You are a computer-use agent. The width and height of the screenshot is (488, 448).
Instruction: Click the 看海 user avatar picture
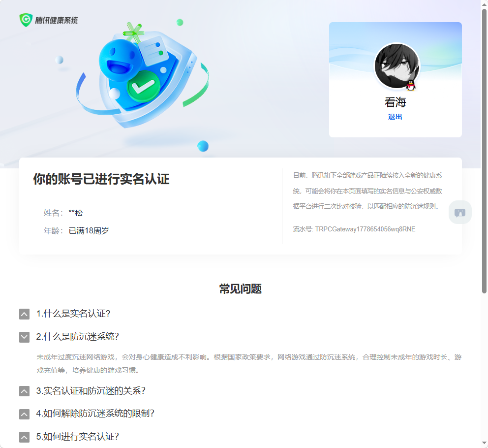397,66
